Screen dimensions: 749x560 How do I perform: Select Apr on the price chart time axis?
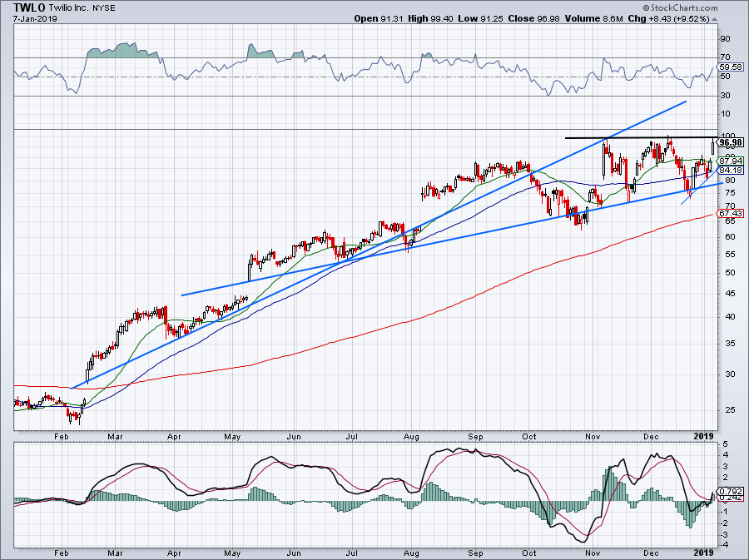click(175, 436)
